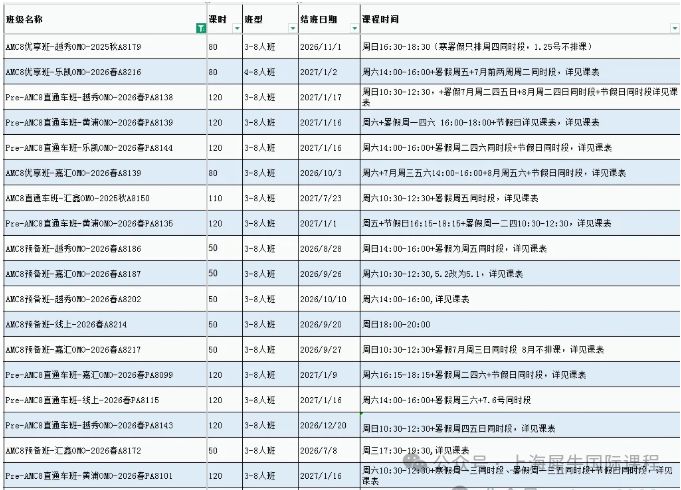This screenshot has height=490, width=681.
Task: Select class name cell ending PA8101
Action: (105, 475)
